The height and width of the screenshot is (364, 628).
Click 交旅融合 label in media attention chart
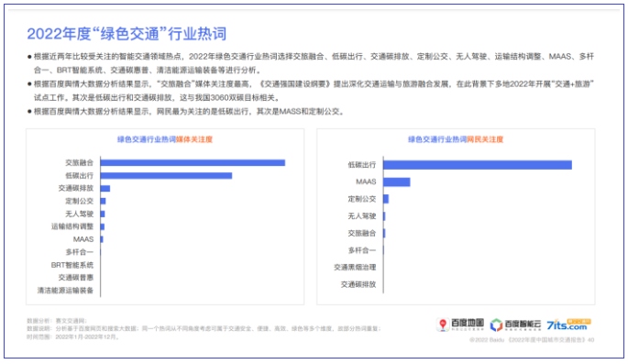click(79, 162)
